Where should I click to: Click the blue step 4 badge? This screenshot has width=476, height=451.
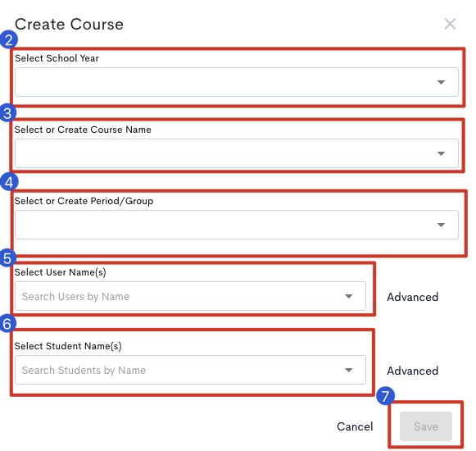coord(9,182)
